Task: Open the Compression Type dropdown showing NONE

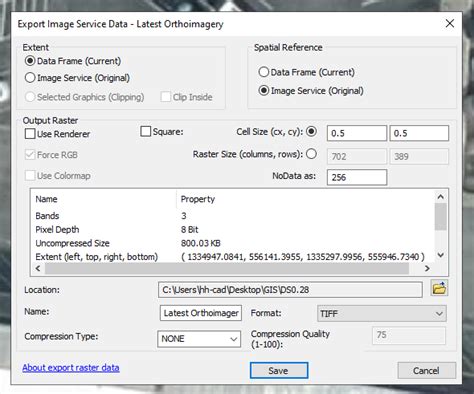Action: pos(199,339)
